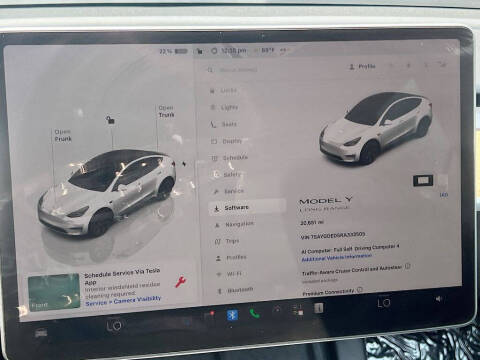
Task: Open the app launcher grid icon
Action: pos(298,310)
